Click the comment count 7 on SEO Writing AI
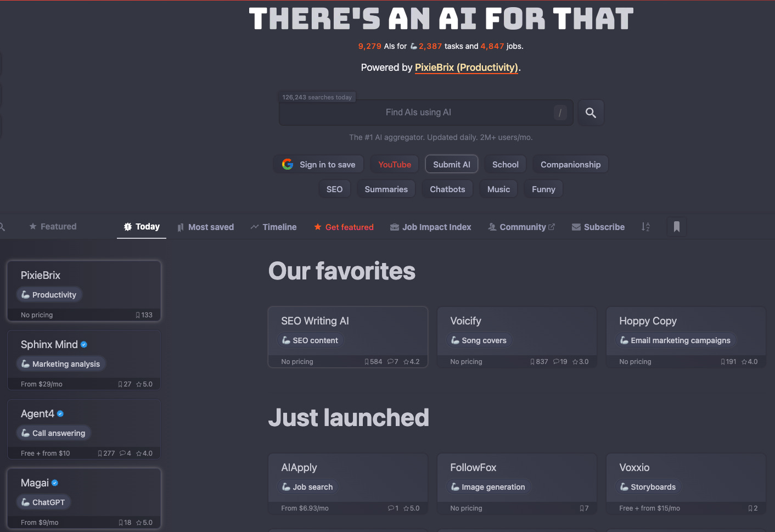Screen dimensions: 775x532 [x=393, y=362]
